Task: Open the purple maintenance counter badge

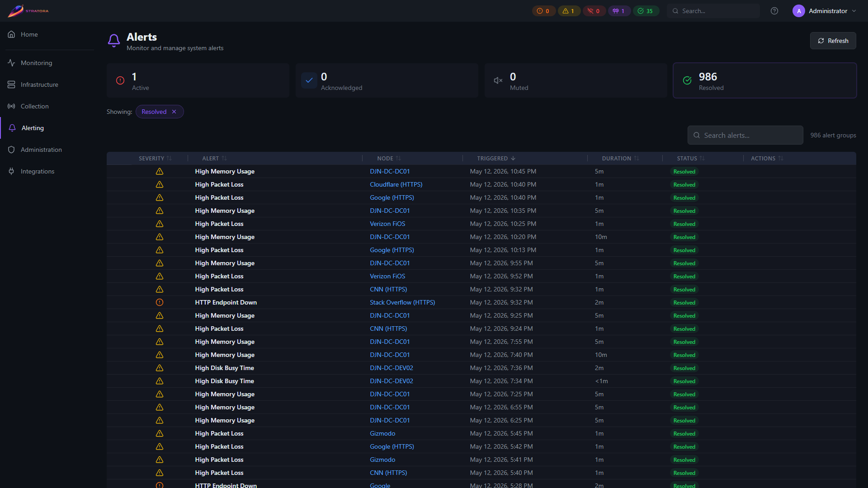Action: point(619,11)
